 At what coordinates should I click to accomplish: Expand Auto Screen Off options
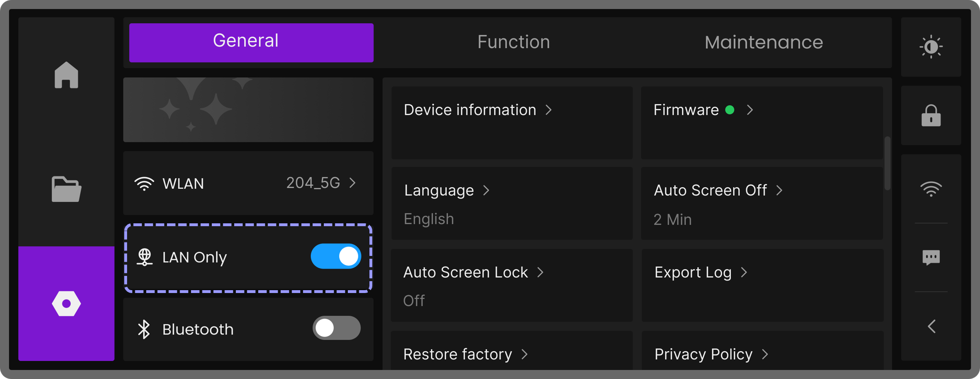pos(761,203)
